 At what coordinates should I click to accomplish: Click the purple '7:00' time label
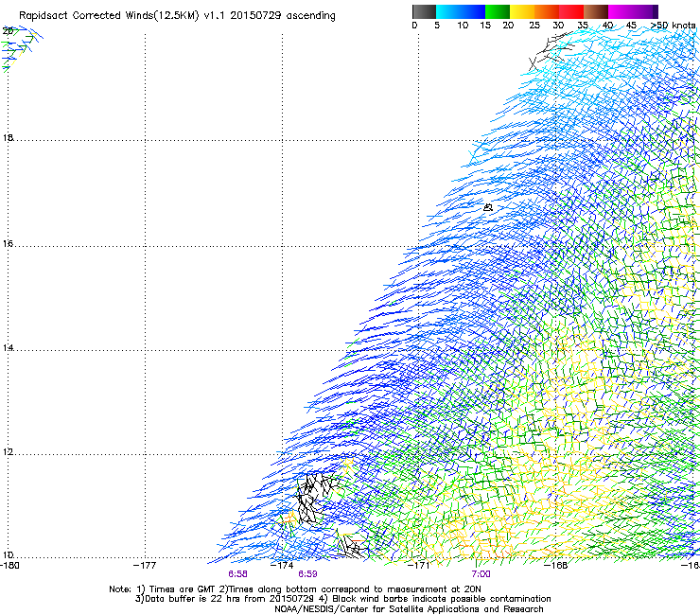click(x=481, y=574)
